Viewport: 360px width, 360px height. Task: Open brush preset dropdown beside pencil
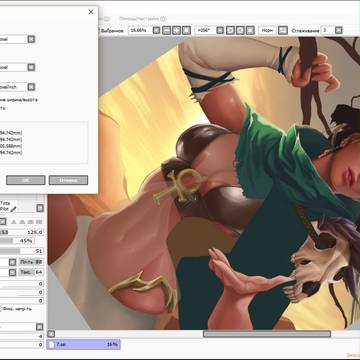[x=40, y=208]
